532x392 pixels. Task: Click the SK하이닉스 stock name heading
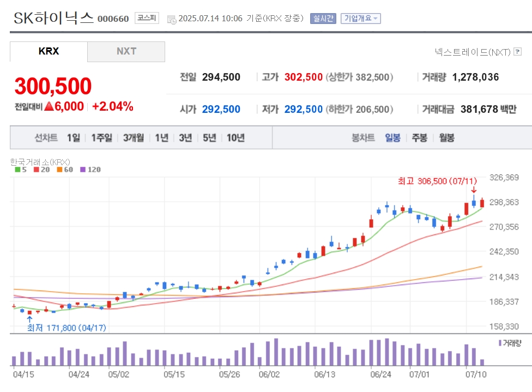[53, 17]
